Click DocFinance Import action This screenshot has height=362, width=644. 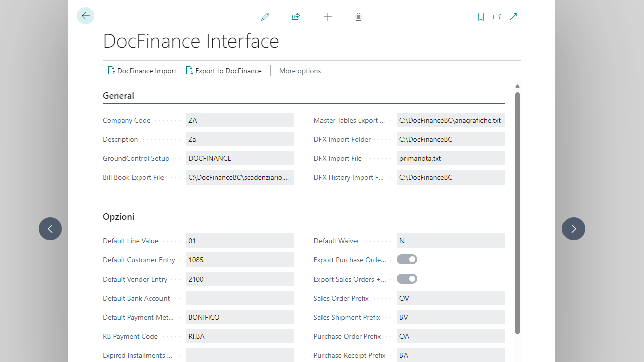click(142, 71)
